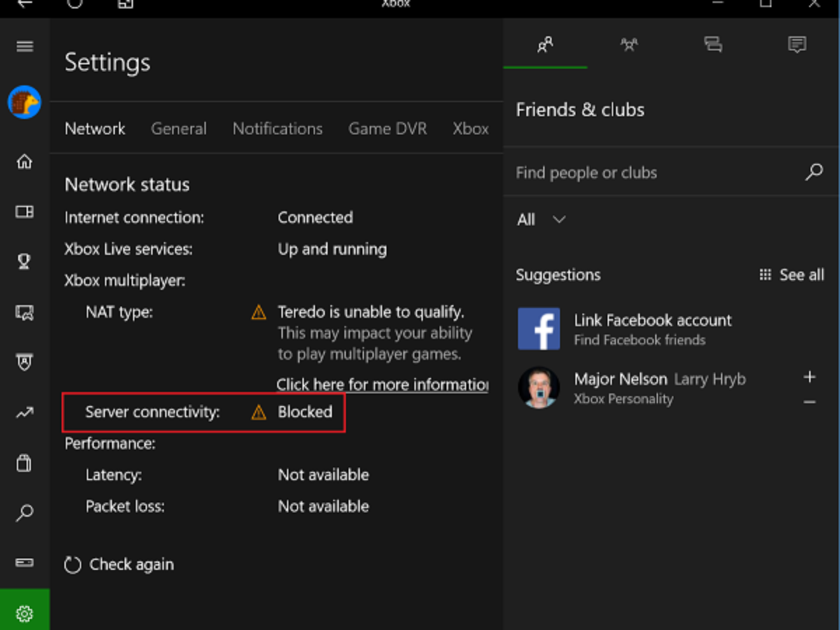Select the Notifications settings tab
The image size is (840, 630).
pyautogui.click(x=277, y=129)
